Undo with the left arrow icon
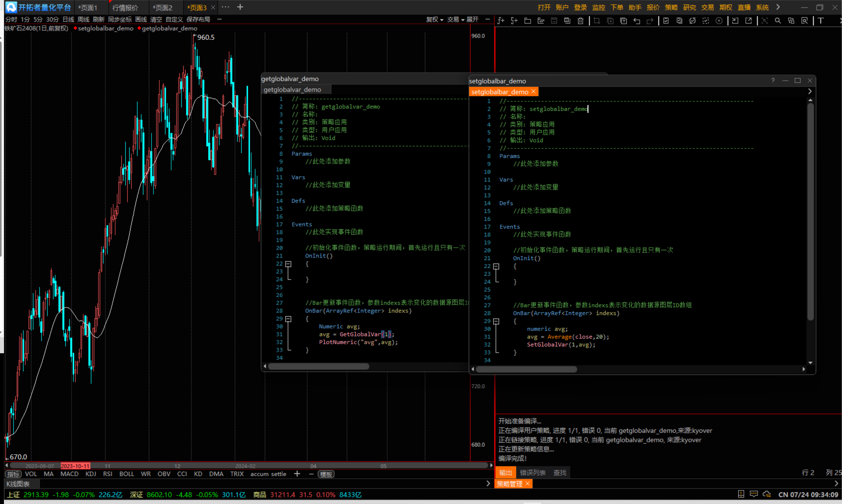 [x=637, y=21]
